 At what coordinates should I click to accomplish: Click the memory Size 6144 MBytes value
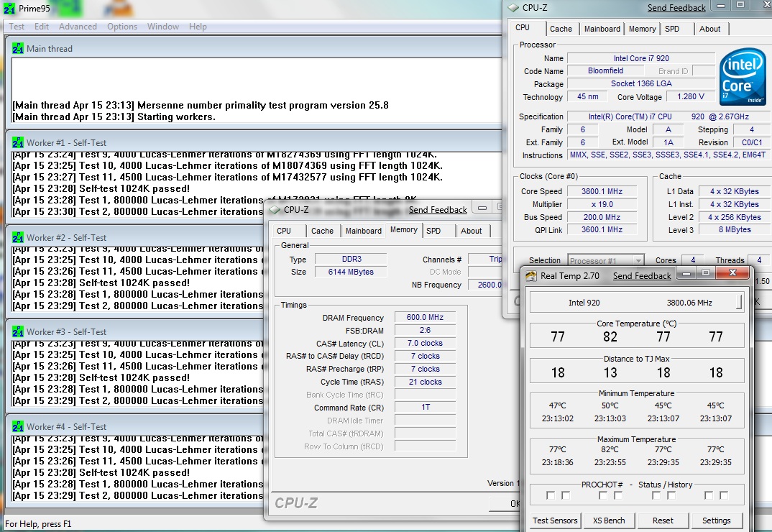351,272
